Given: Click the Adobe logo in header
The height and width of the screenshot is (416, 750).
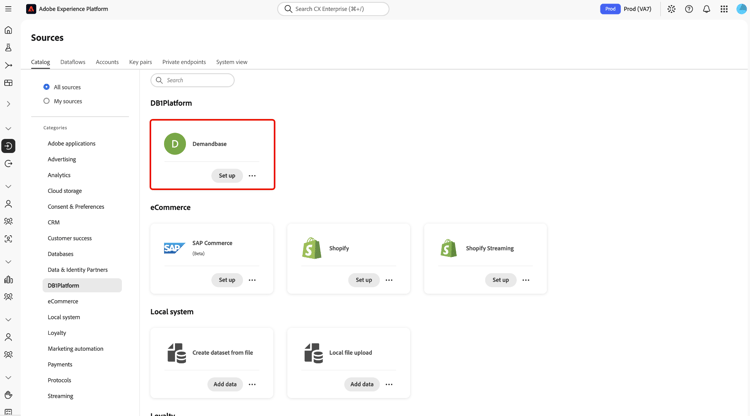Looking at the screenshot, I should 31,9.
